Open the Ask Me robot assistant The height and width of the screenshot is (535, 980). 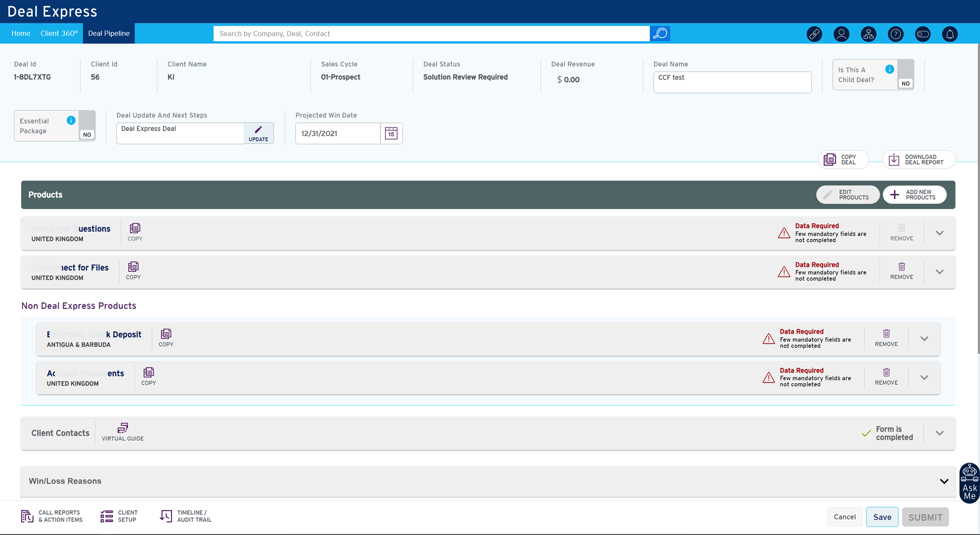[x=969, y=482]
